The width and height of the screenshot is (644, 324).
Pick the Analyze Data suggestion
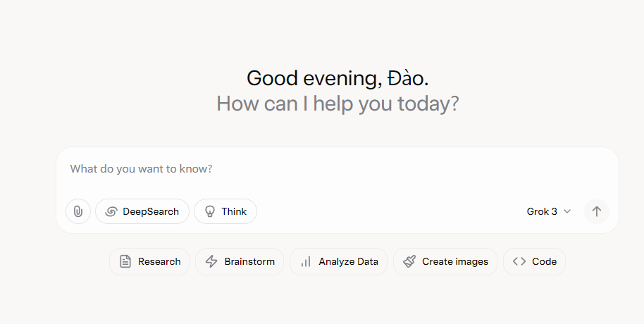pos(338,261)
